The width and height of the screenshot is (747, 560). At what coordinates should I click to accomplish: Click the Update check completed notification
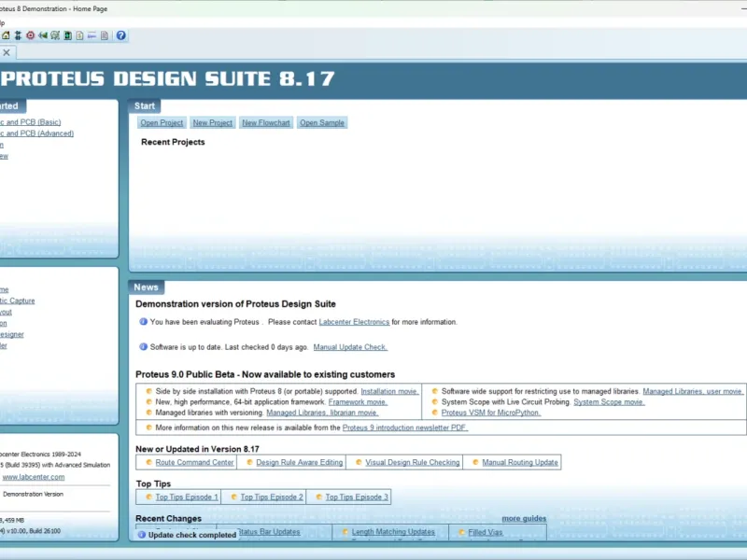[x=188, y=535]
